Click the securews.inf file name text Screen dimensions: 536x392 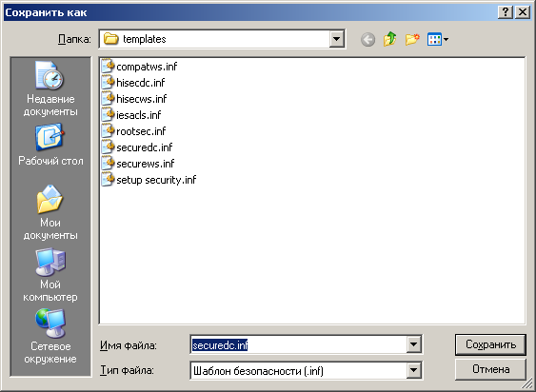pos(146,164)
